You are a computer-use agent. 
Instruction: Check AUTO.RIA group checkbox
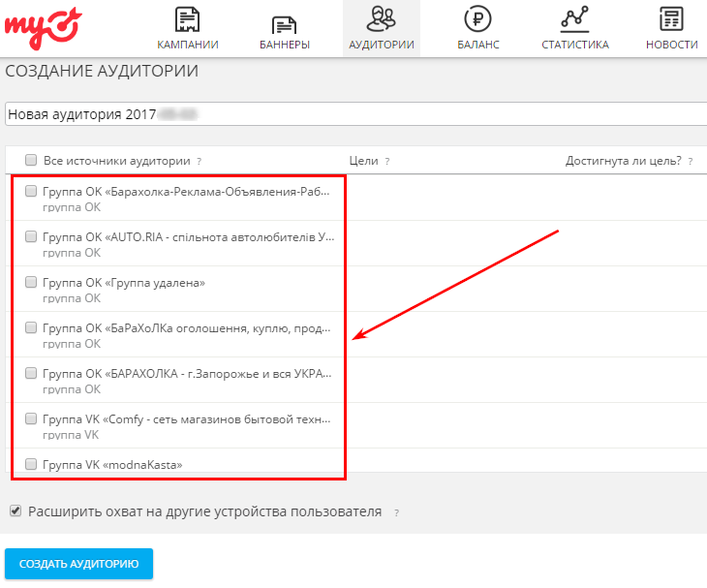(31, 236)
